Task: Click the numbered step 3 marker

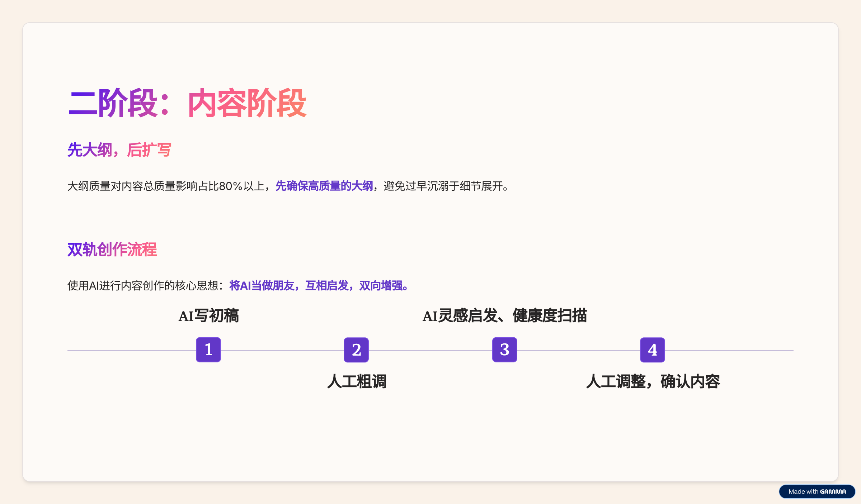Action: click(505, 350)
